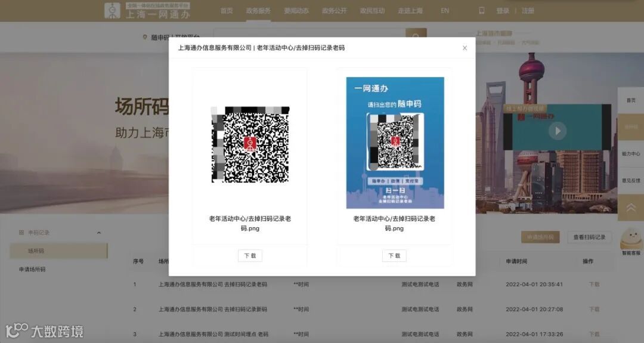Play the promotional video
The image size is (644, 343).
pyautogui.click(x=558, y=131)
